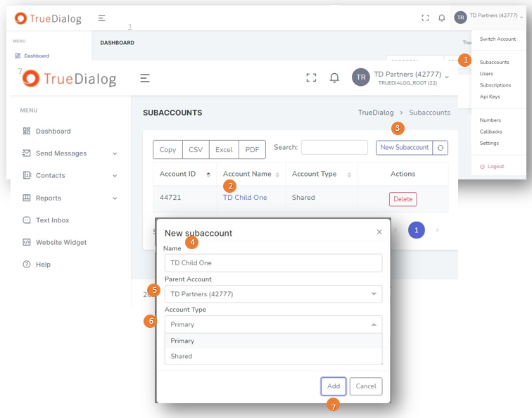Click the Add button in the dialog
The width and height of the screenshot is (532, 418).
(x=334, y=386)
